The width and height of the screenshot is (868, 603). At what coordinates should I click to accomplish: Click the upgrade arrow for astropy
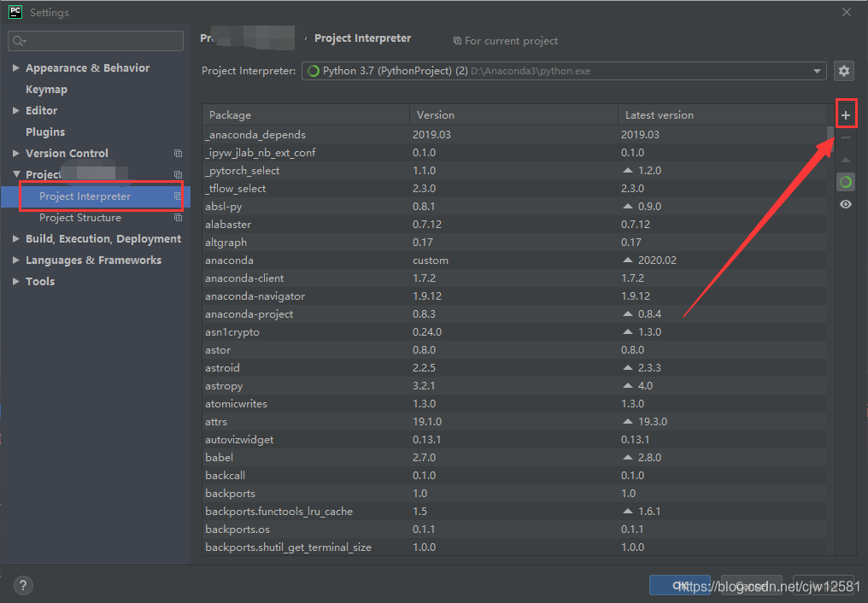pos(628,385)
